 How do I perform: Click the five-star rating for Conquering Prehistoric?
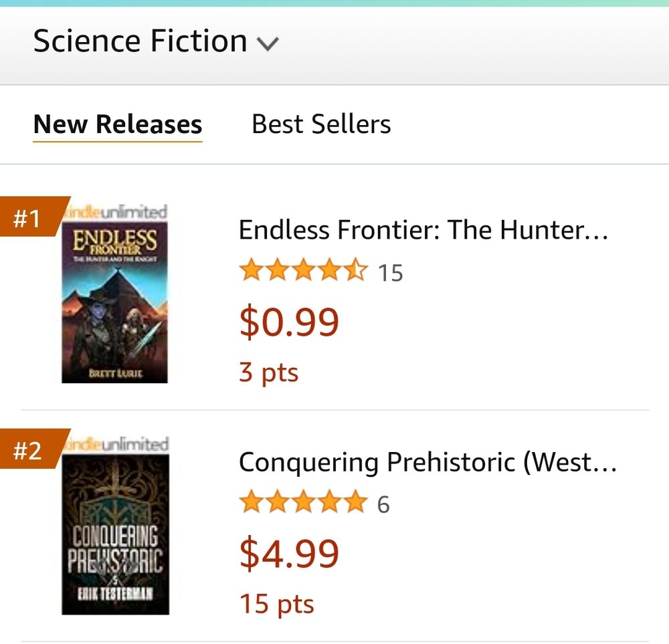coord(302,502)
